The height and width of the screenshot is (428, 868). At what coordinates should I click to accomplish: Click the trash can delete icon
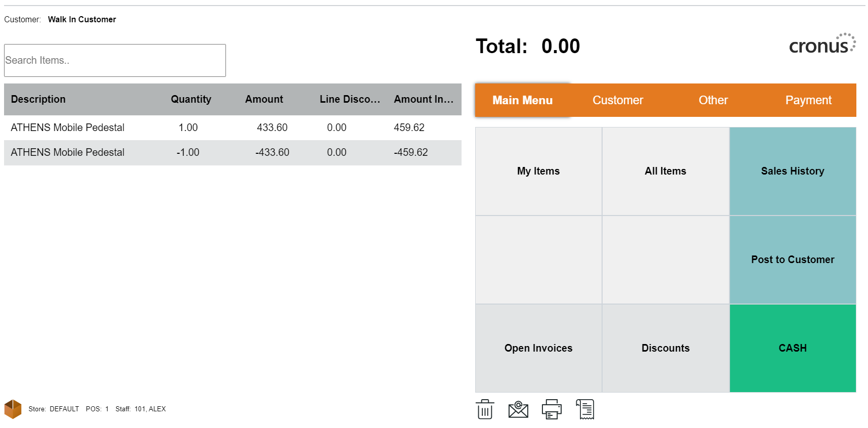click(x=485, y=409)
